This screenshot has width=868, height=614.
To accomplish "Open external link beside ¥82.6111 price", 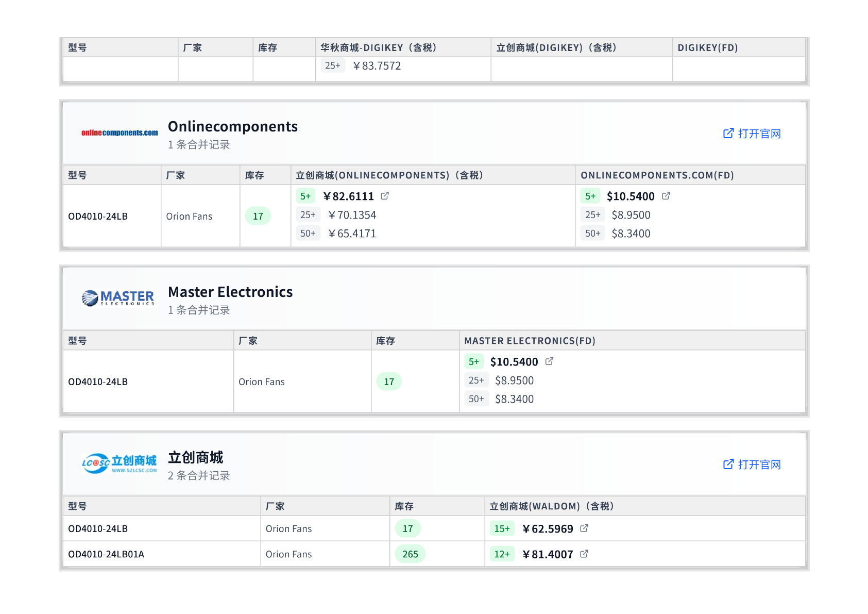I will pos(385,196).
